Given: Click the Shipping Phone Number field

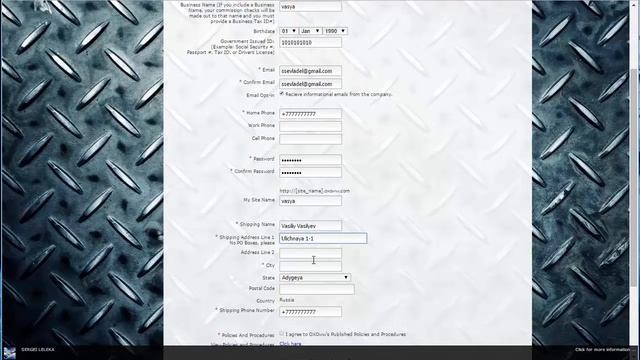Looking at the screenshot, I should [x=310, y=312].
